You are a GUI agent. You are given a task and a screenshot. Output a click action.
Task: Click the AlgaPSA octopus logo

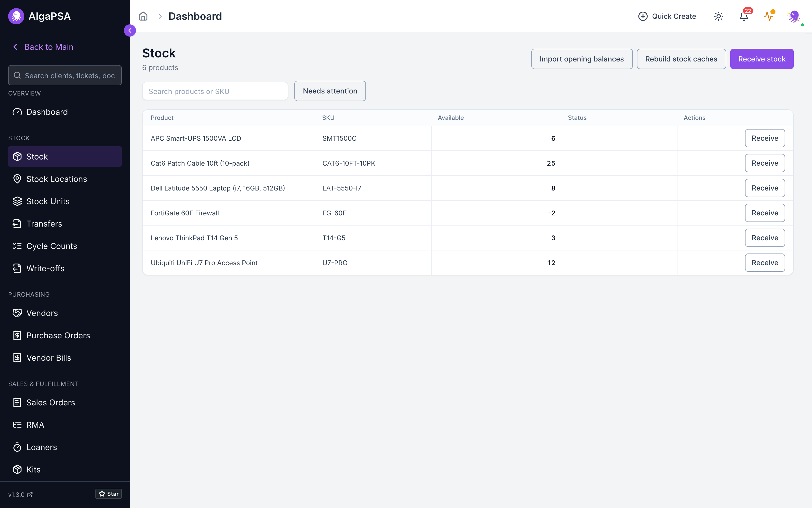pyautogui.click(x=16, y=16)
